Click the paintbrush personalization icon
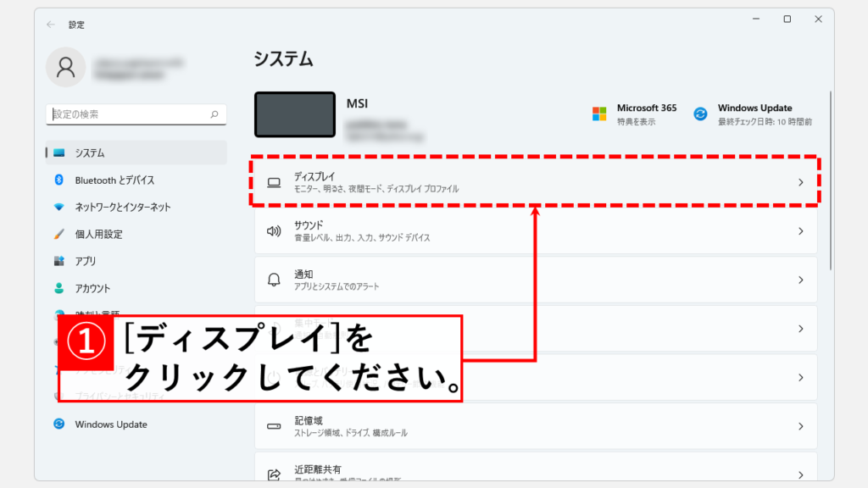868x488 pixels. point(58,234)
